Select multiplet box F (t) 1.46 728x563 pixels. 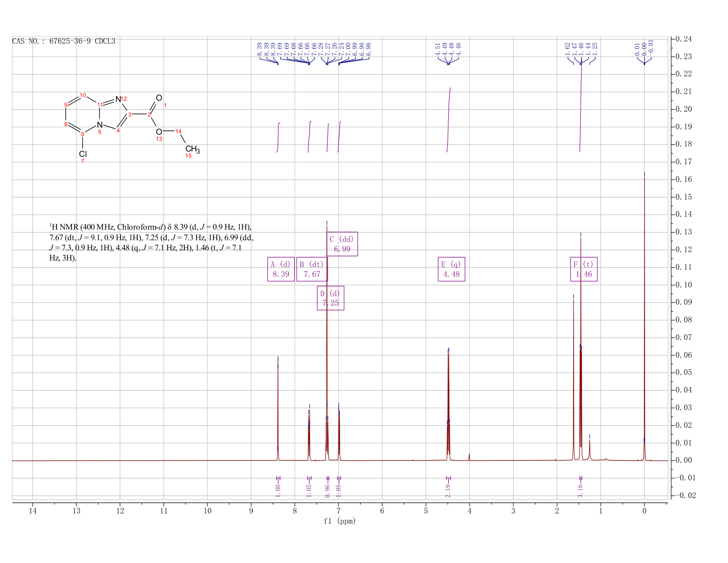pos(584,269)
